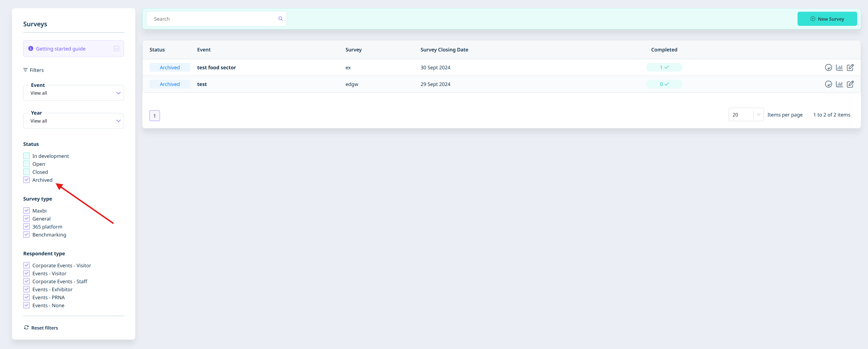The height and width of the screenshot is (349, 868).
Task: Click into the Search field
Action: point(216,19)
